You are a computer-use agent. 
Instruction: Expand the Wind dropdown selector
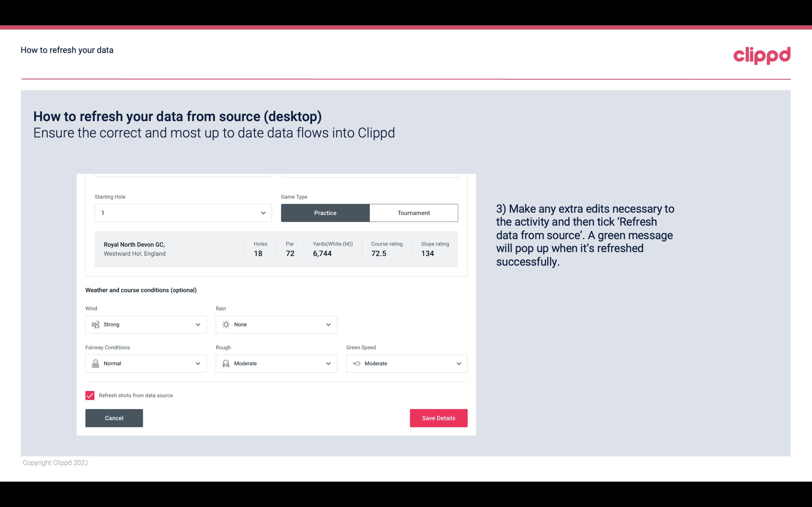coord(198,324)
